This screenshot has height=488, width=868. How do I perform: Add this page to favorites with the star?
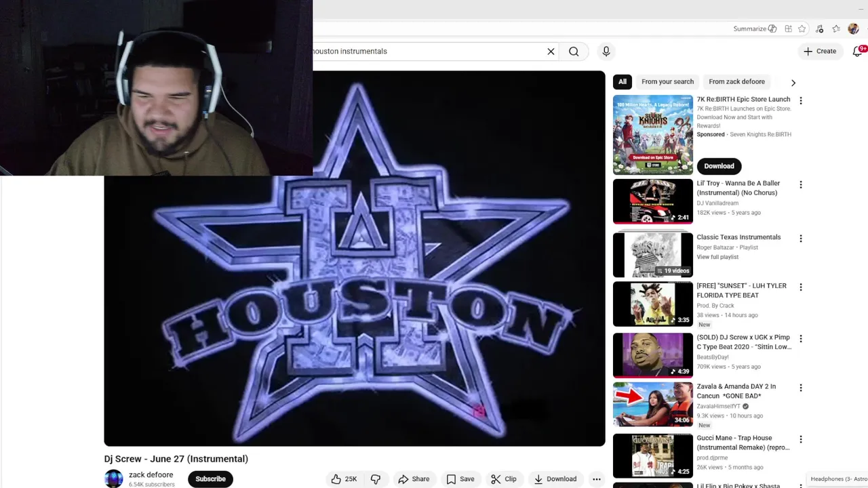(x=802, y=29)
